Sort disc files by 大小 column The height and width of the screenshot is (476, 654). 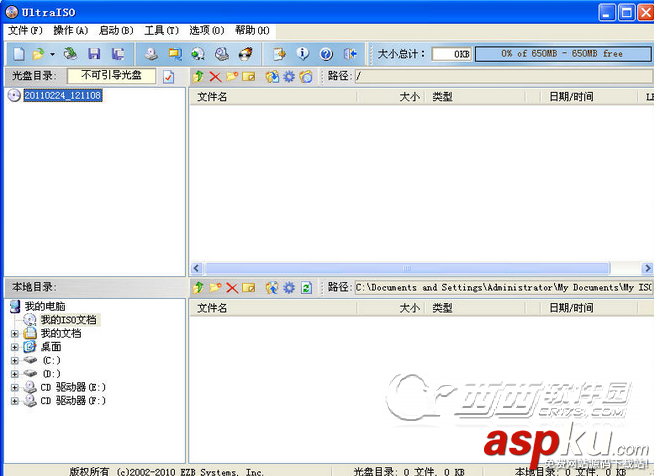[x=391, y=97]
